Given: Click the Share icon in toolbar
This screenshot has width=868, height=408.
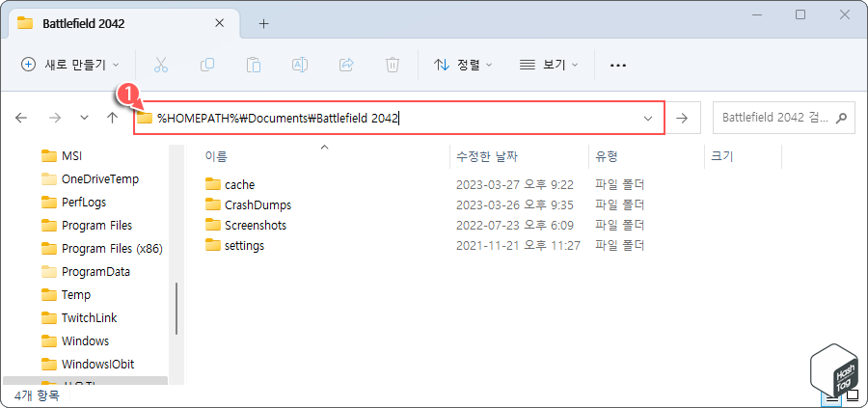Looking at the screenshot, I should click(x=346, y=65).
